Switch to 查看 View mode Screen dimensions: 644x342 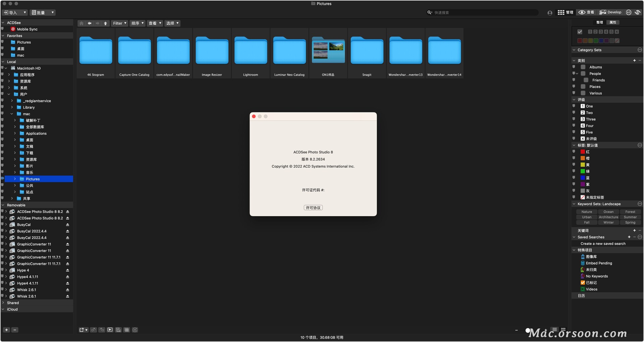[586, 12]
